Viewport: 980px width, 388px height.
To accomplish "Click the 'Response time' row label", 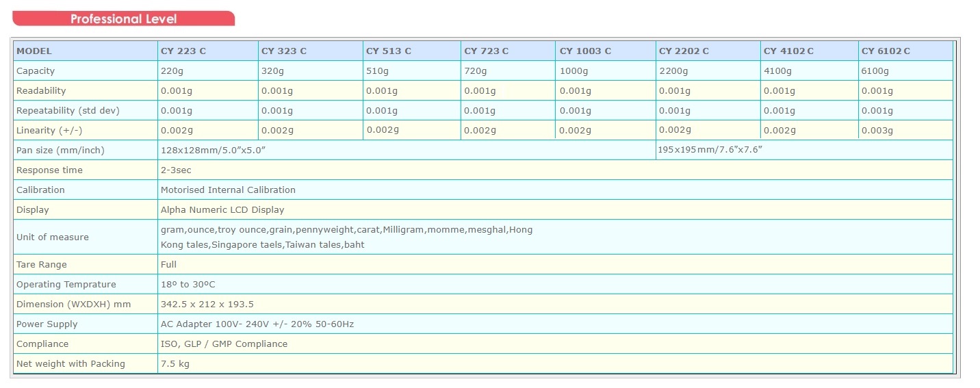I will [49, 170].
